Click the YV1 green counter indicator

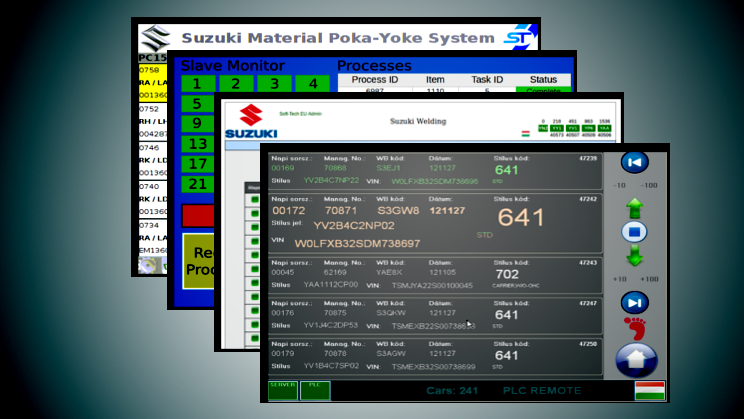(x=573, y=128)
